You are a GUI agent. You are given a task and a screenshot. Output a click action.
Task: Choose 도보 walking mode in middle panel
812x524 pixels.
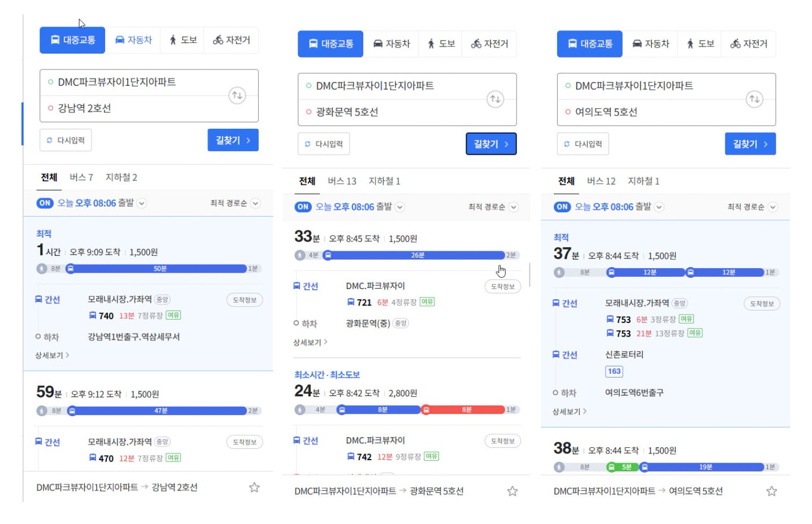pyautogui.click(x=441, y=44)
